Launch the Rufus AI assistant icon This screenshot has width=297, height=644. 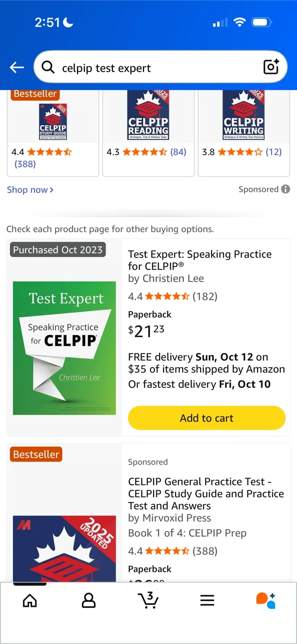click(266, 601)
